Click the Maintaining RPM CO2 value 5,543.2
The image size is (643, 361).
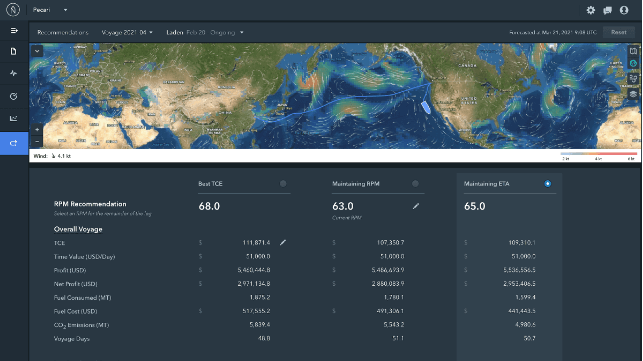[x=394, y=324]
